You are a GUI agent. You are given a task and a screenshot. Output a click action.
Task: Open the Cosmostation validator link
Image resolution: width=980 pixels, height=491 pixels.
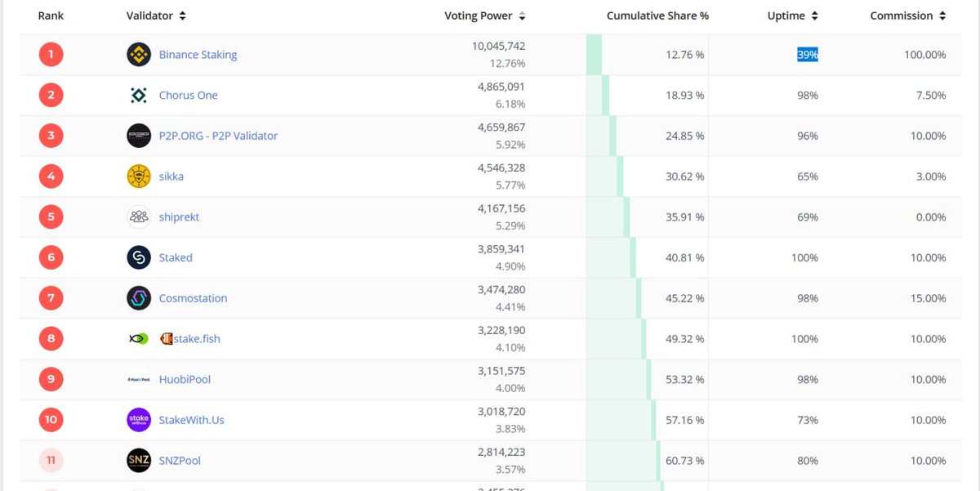click(x=193, y=298)
